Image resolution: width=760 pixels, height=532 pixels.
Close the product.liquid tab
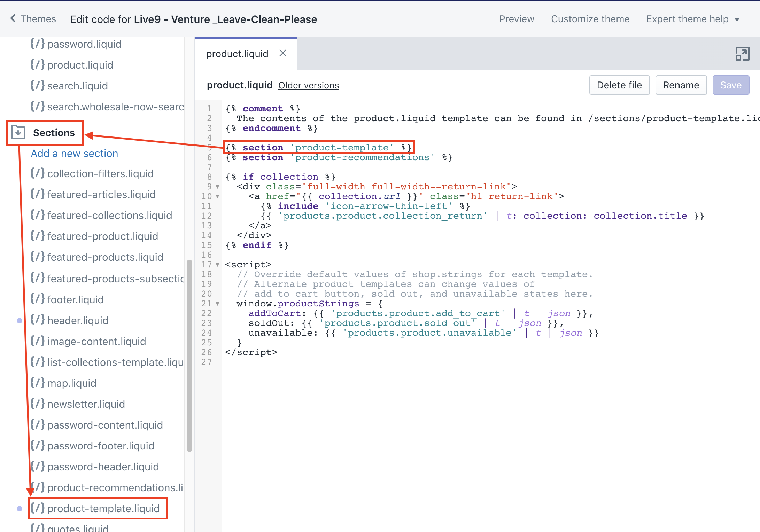[x=283, y=53]
